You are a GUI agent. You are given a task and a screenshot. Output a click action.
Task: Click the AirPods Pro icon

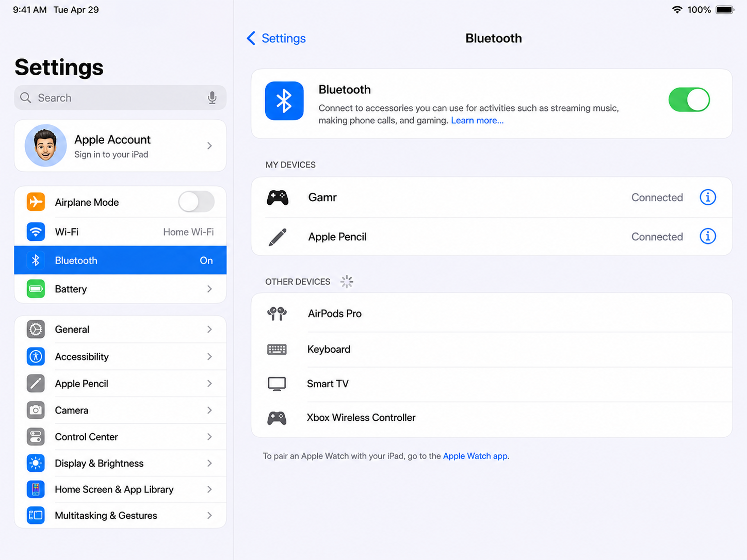277,313
